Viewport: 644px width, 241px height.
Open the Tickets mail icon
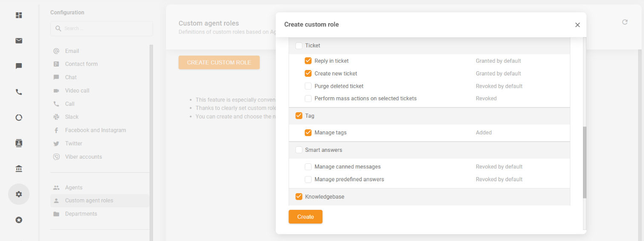[x=19, y=41]
